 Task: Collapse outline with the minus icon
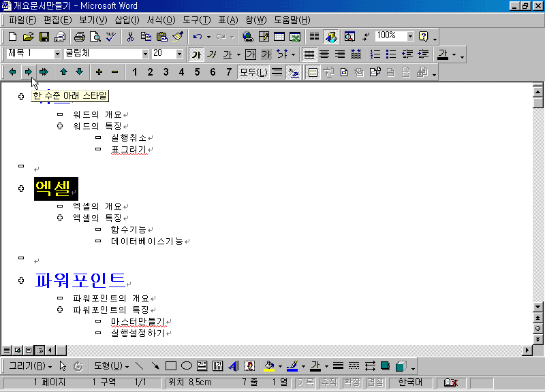[114, 72]
